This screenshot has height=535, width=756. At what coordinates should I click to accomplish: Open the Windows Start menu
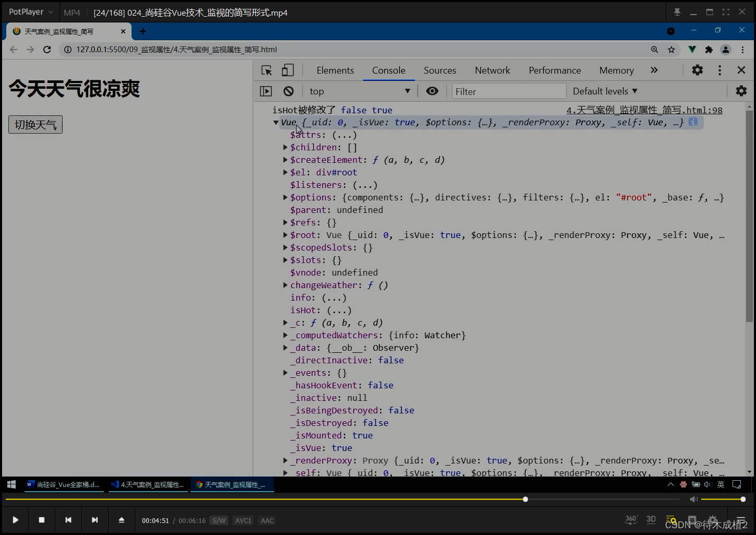(x=11, y=484)
